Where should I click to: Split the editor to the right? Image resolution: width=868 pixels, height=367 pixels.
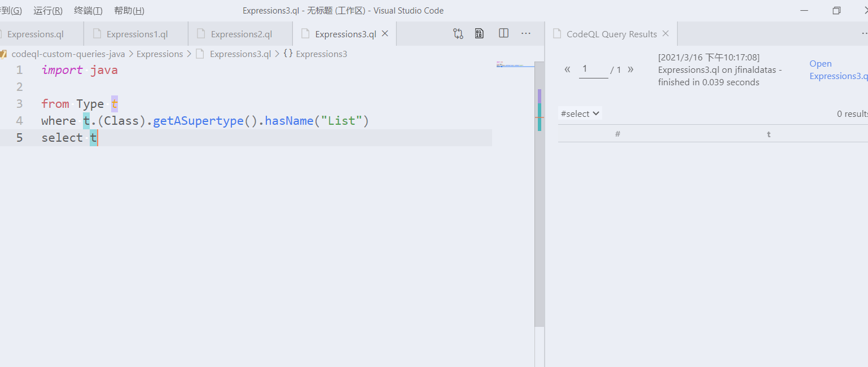click(504, 33)
